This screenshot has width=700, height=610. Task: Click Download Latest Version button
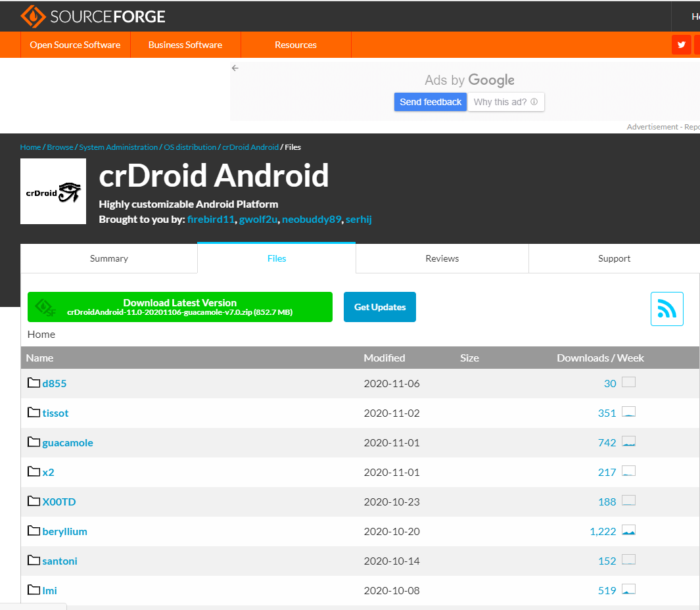pyautogui.click(x=180, y=307)
